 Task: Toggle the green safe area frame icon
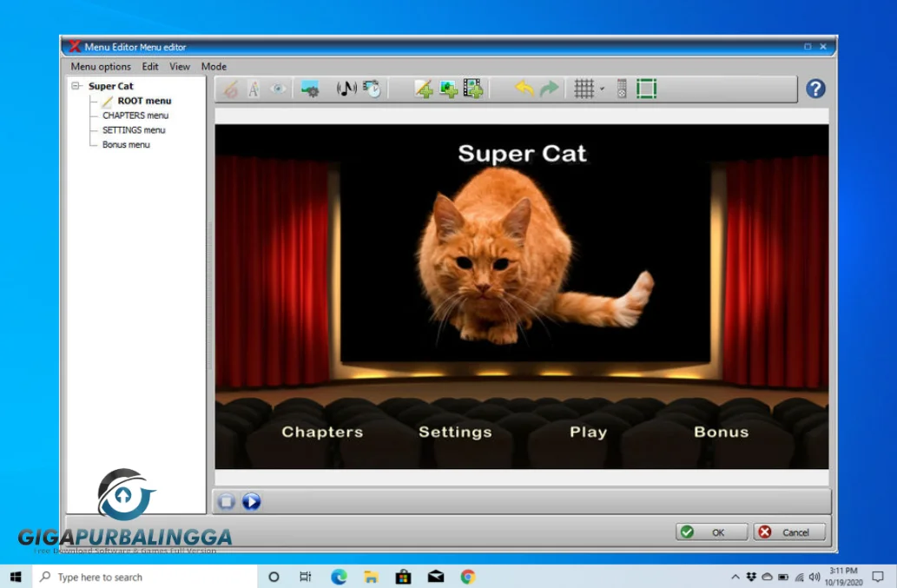click(646, 89)
